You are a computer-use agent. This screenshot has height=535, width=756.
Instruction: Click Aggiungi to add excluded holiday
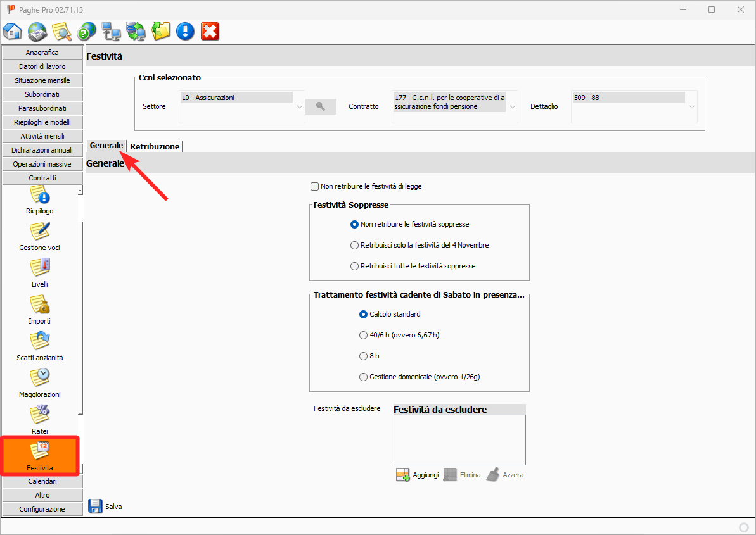tap(418, 475)
